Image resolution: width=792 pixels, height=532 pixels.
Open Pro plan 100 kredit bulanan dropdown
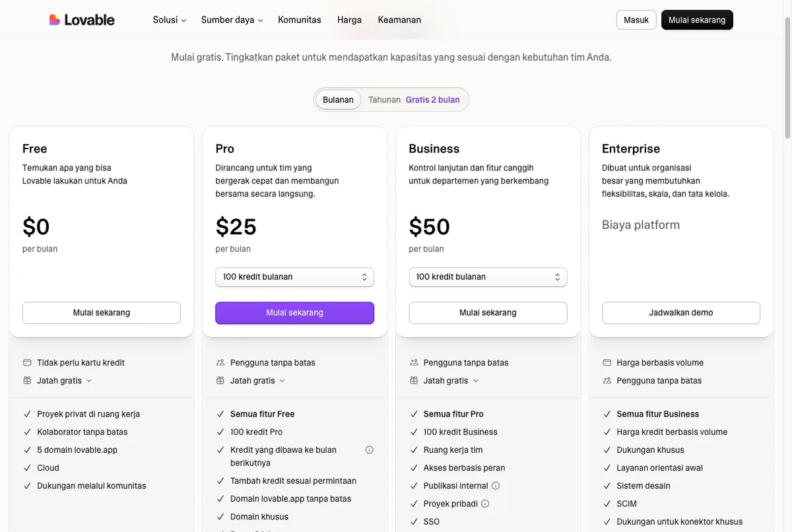pos(294,277)
